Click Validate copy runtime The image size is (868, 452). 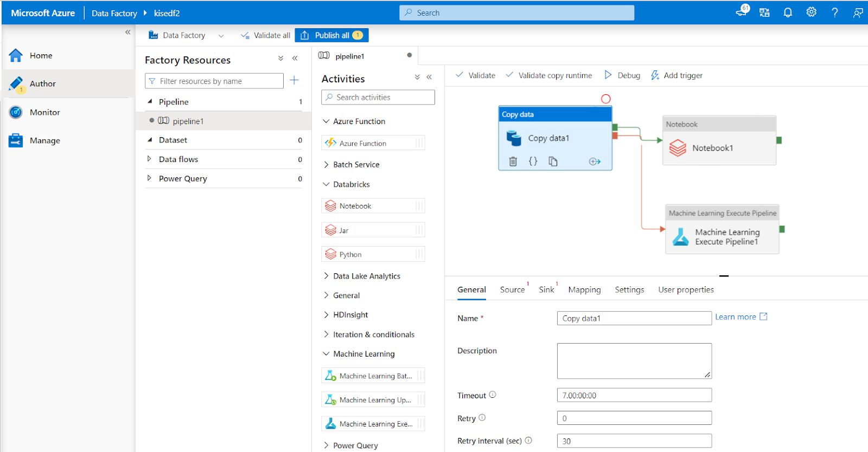click(x=548, y=75)
